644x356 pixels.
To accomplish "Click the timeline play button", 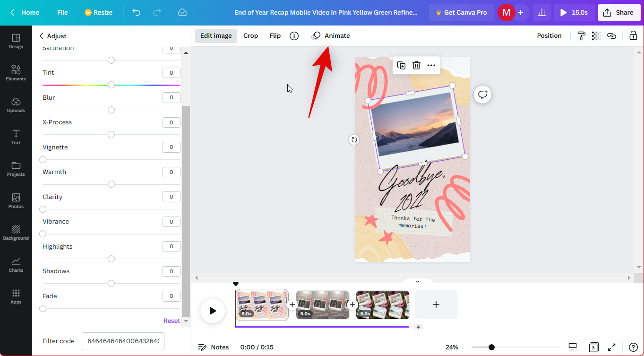I will pos(213,311).
